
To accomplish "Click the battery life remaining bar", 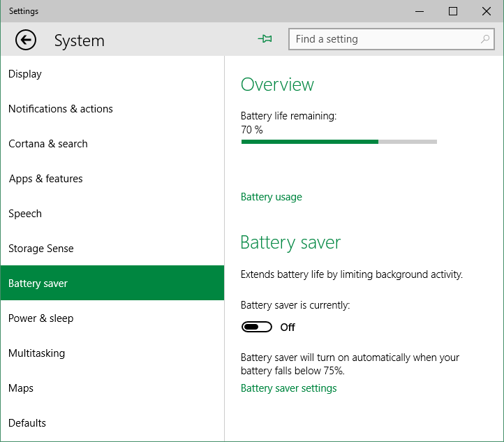I will point(339,142).
